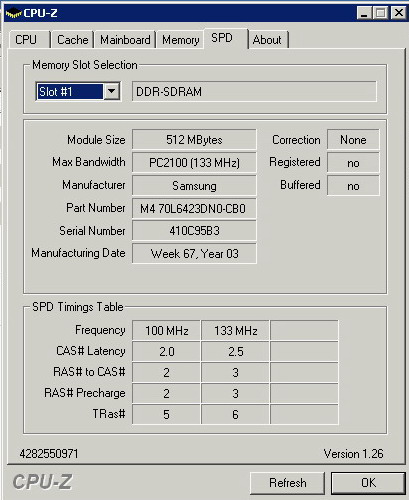This screenshot has height=500, width=409.
Task: Select the Slot #1 combo box
Action: [78, 91]
